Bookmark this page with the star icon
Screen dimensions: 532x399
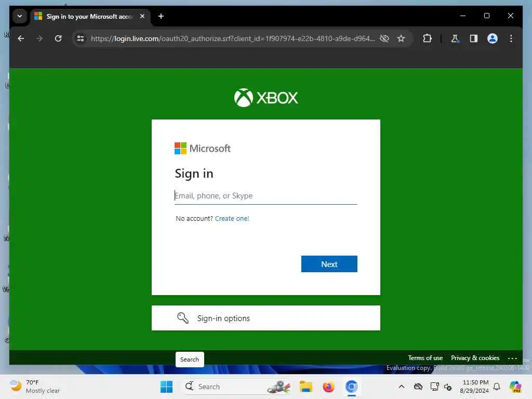(401, 38)
